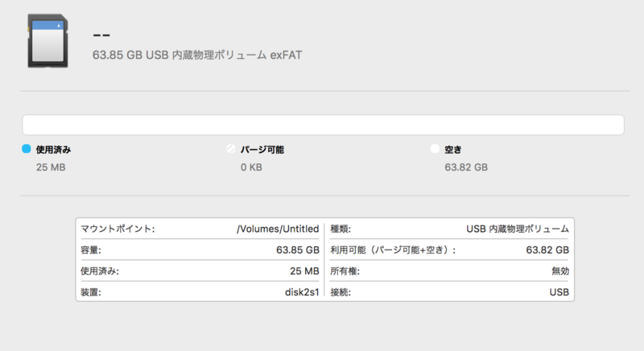Select the disk2s1 device value
The image size is (644, 351).
[x=302, y=292]
